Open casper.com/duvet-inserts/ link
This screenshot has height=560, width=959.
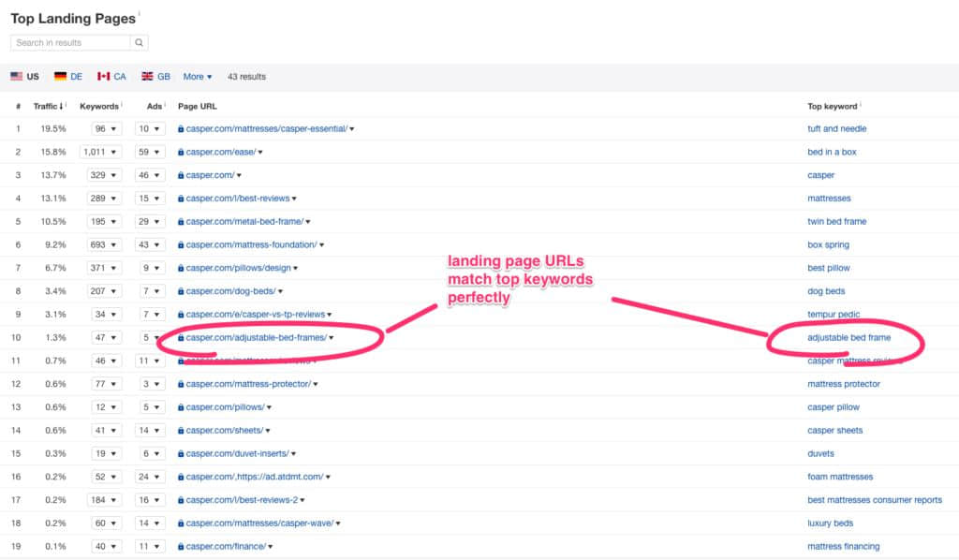click(x=237, y=453)
